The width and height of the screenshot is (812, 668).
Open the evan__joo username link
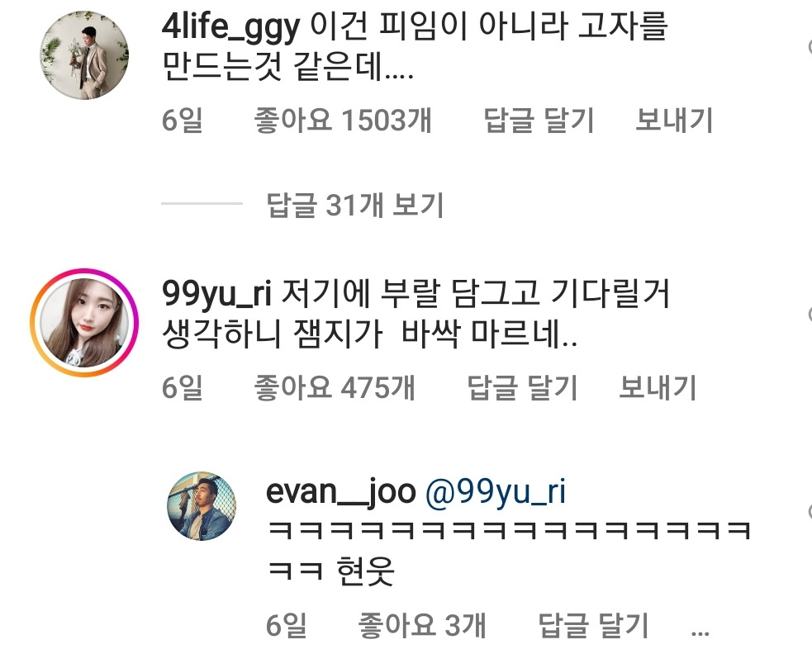coord(341,492)
